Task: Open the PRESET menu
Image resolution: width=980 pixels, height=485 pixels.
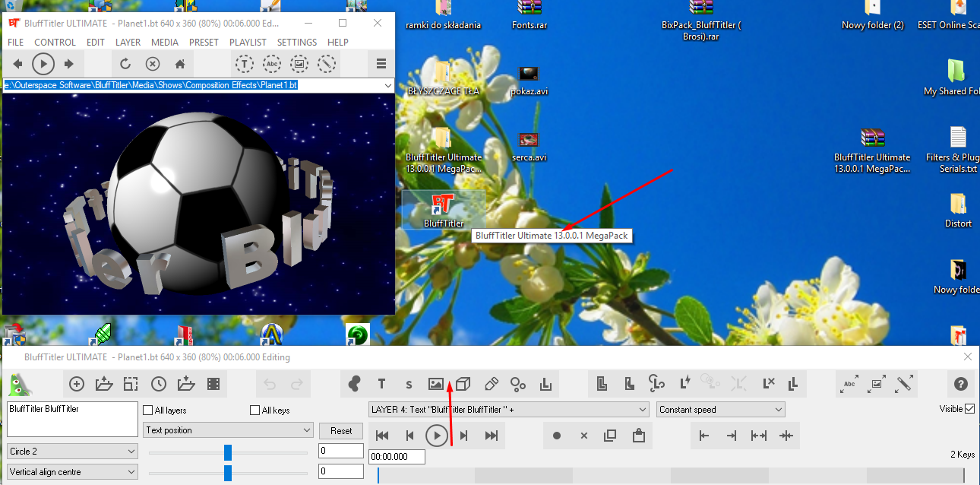Action: coord(204,43)
